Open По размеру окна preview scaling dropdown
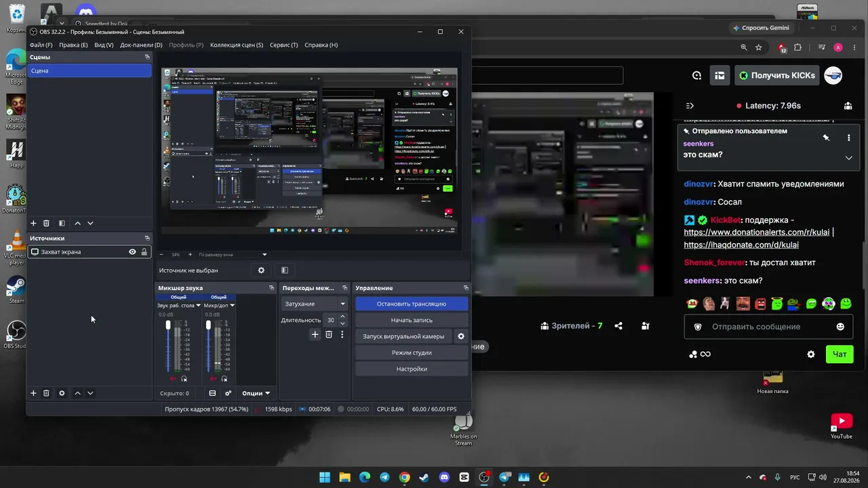The image size is (868, 488). tap(233, 255)
